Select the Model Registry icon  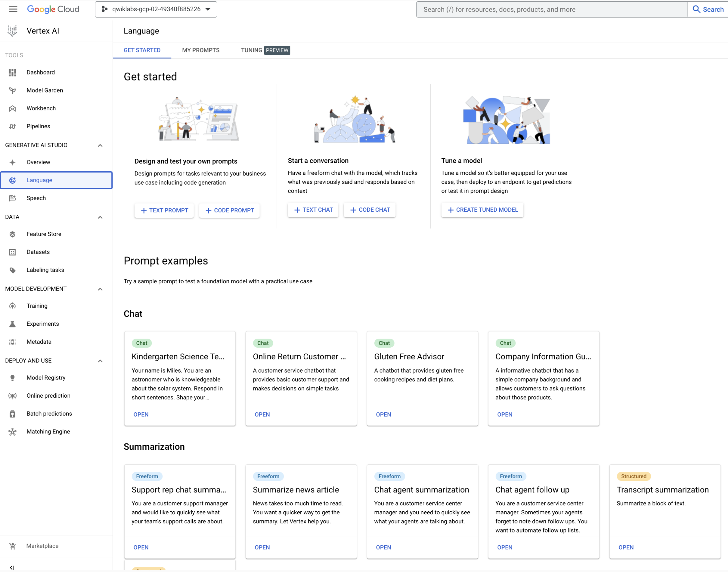tap(13, 377)
